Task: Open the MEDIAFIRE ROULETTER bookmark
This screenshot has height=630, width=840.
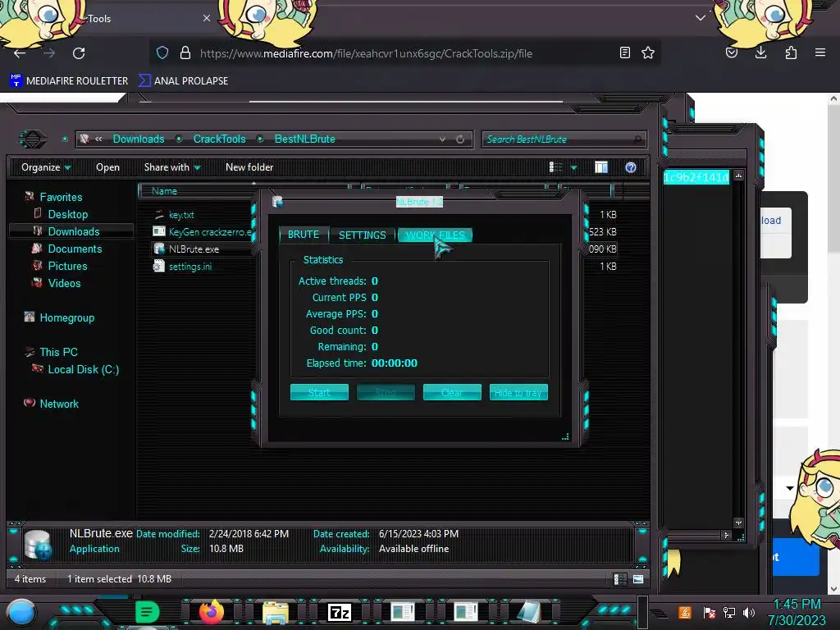Action: 69,81
